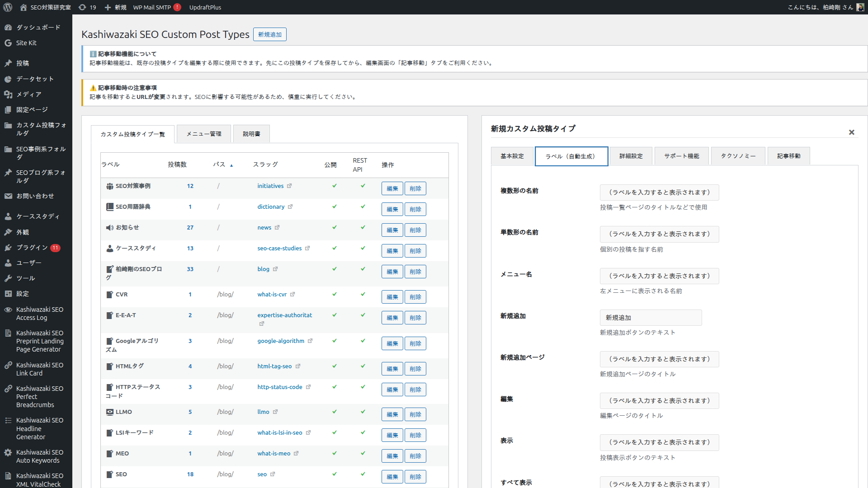Click 新規追加 button beside page title
868x488 pixels.
click(269, 34)
